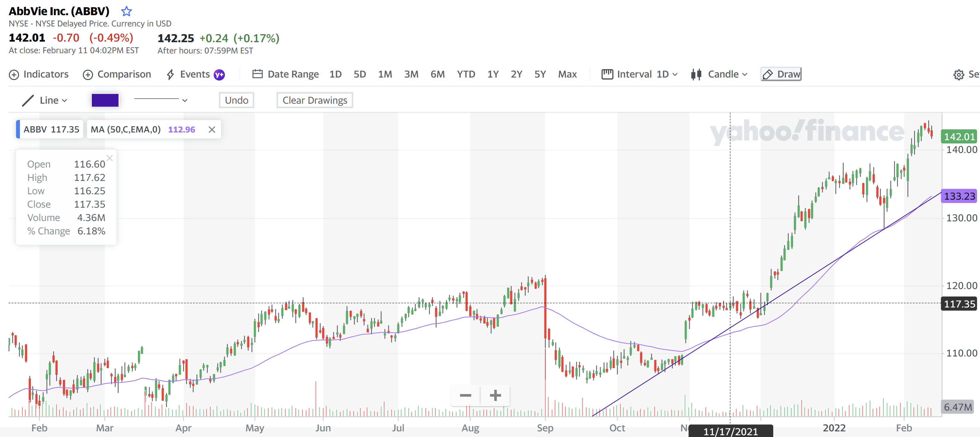Screen dimensions: 980x437
Task: Click the Volume 4.36M value
Action: click(91, 217)
